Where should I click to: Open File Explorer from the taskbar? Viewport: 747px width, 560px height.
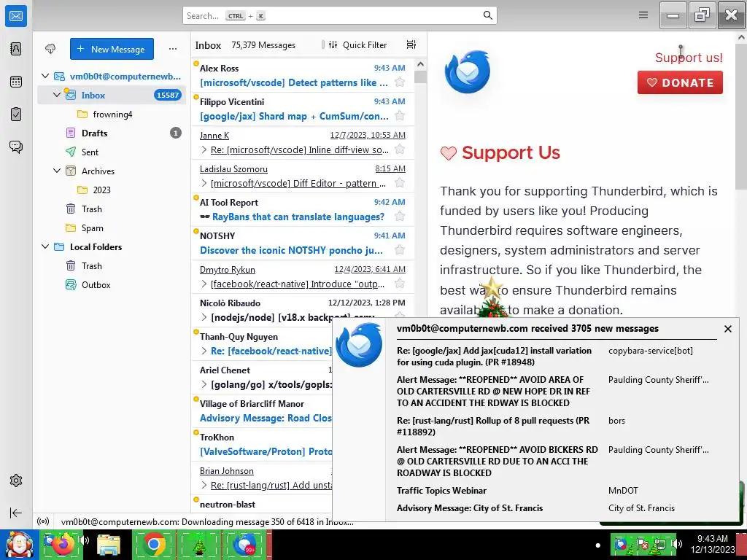(109, 545)
